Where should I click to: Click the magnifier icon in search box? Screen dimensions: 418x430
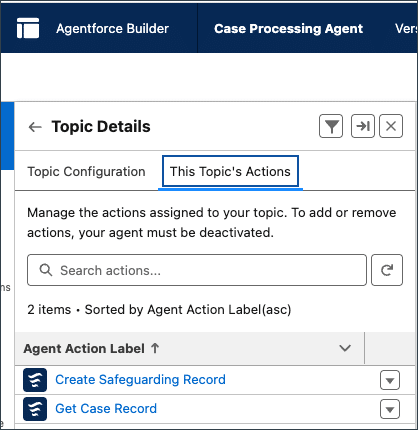tap(46, 270)
